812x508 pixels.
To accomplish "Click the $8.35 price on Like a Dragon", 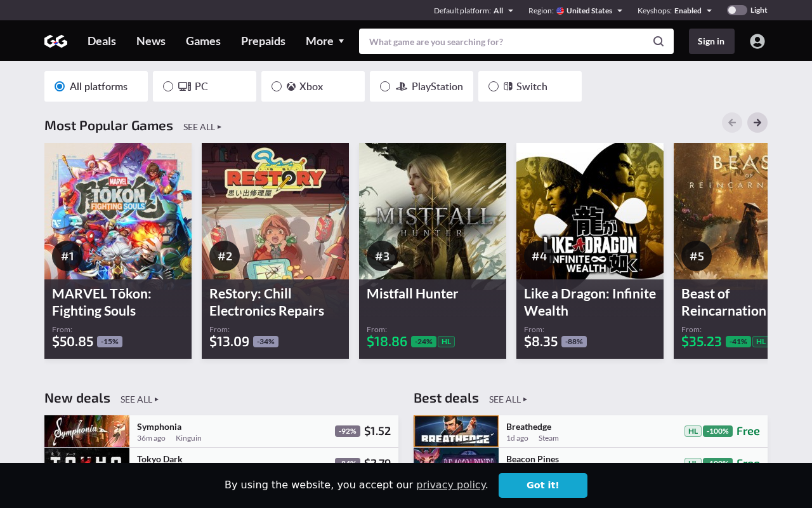I will (x=541, y=342).
